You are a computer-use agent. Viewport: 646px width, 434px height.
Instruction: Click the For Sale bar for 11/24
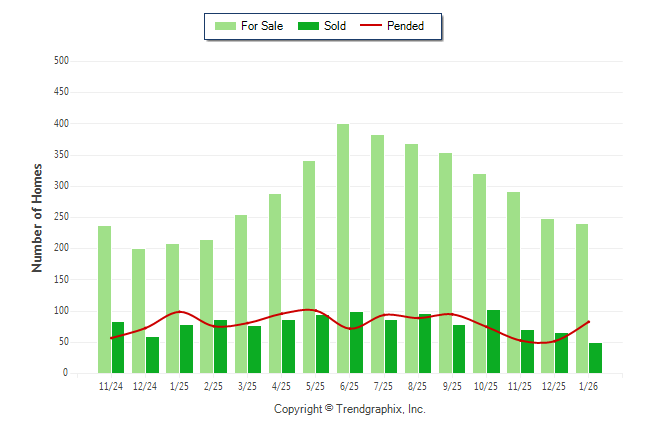[104, 299]
